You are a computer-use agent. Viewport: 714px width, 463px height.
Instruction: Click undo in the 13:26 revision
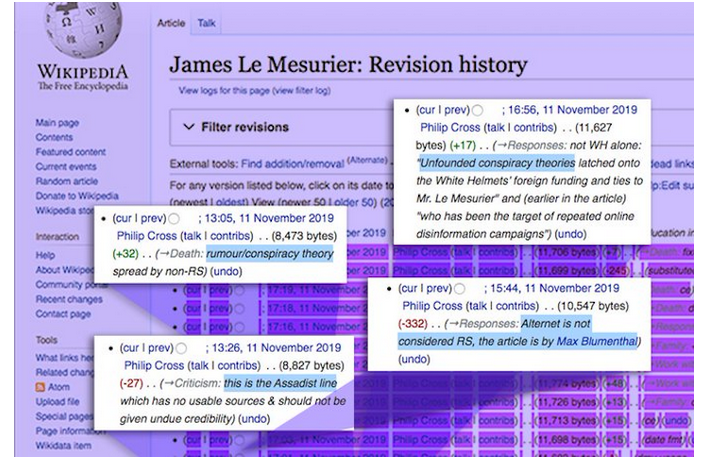[255, 419]
